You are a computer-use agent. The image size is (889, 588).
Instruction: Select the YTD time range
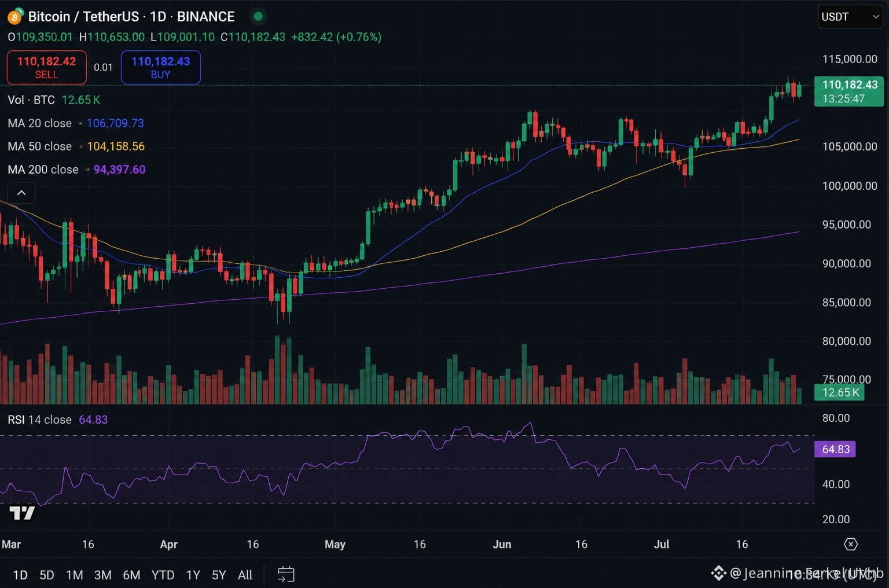click(x=163, y=575)
